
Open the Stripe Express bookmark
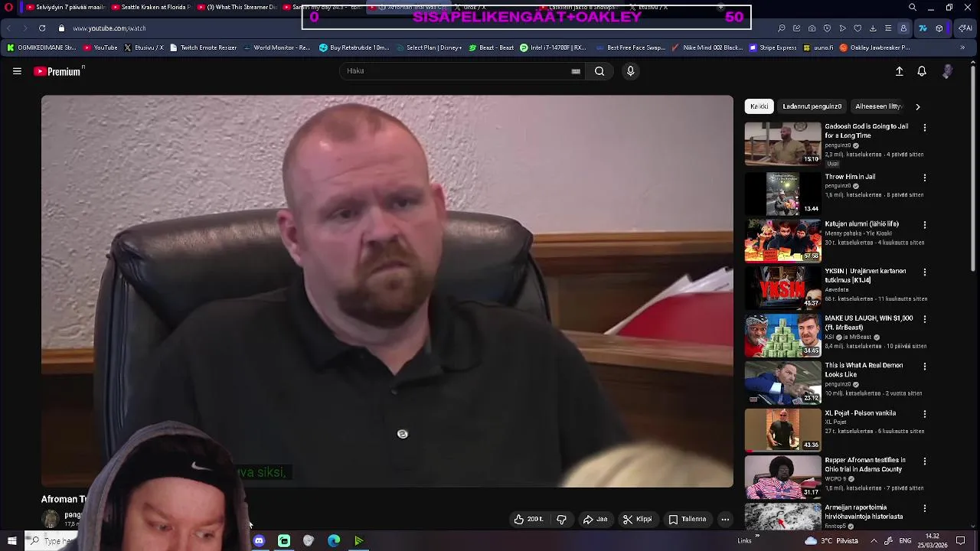point(773,47)
